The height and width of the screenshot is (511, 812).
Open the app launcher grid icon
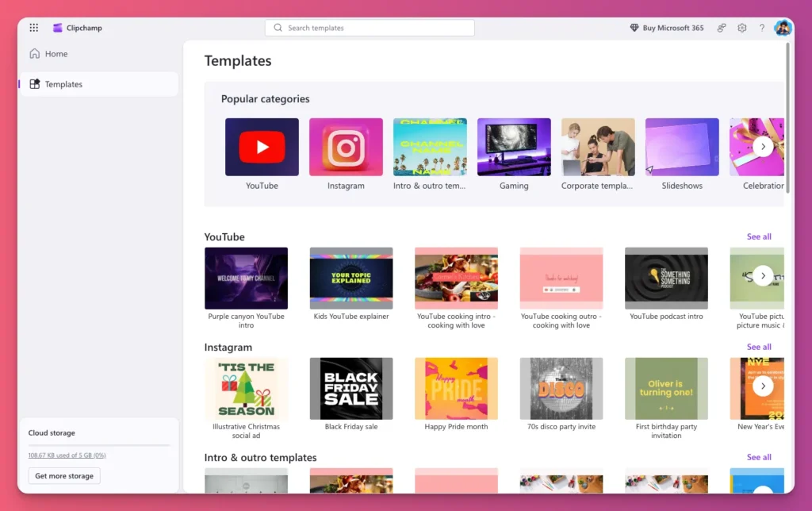tap(33, 28)
